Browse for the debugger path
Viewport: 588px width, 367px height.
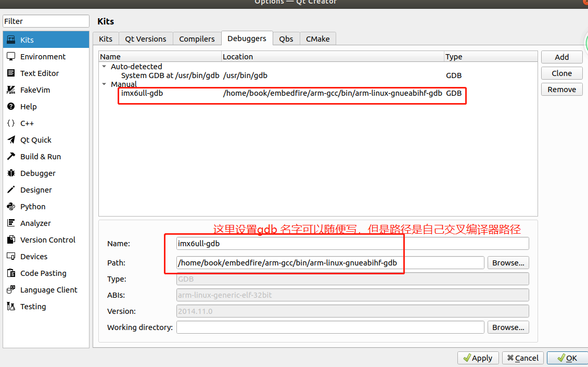pyautogui.click(x=508, y=263)
